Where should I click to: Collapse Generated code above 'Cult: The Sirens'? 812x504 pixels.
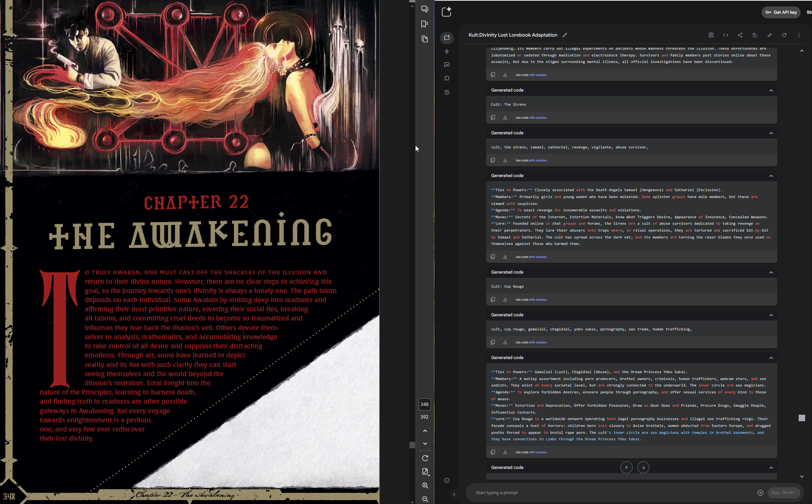771,90
